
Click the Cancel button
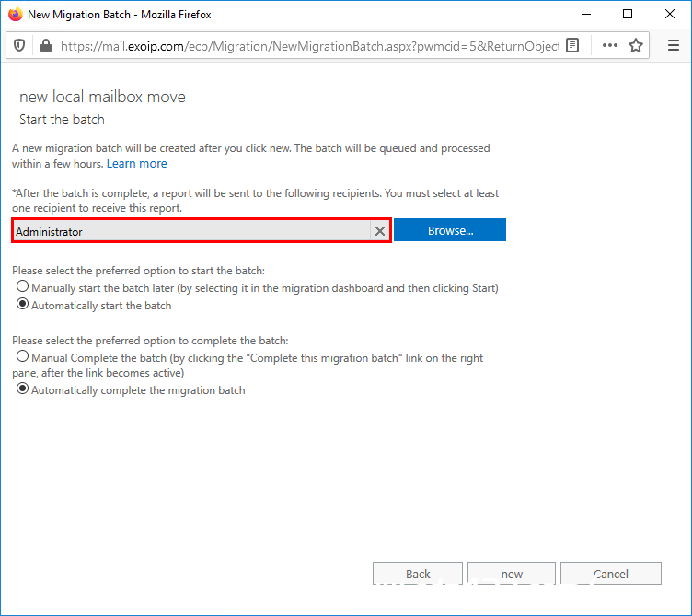(611, 573)
